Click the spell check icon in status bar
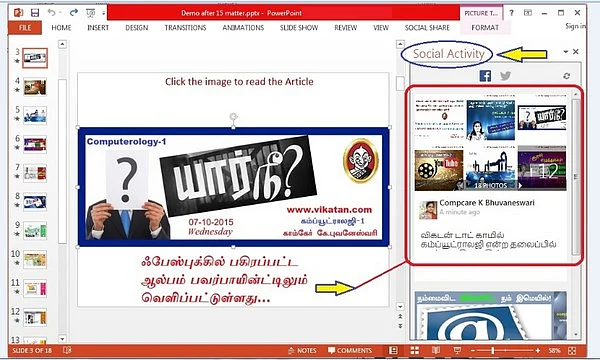This screenshot has width=600, height=360. [67, 350]
